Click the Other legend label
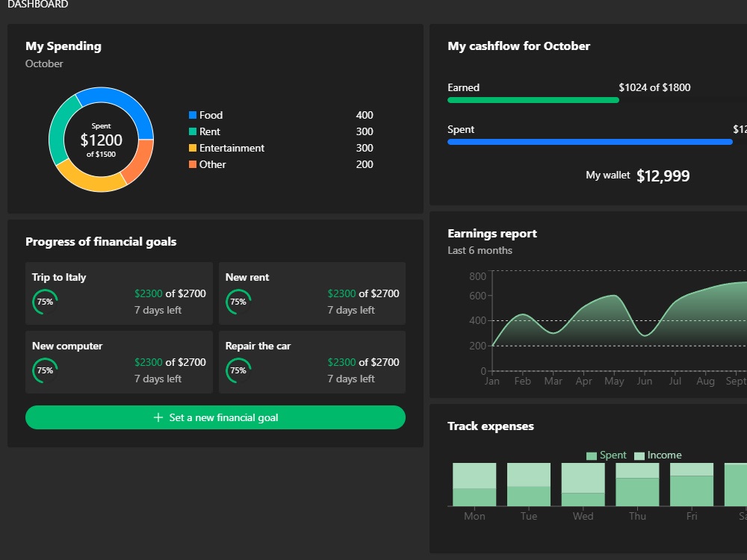The height and width of the screenshot is (560, 747). click(x=212, y=164)
